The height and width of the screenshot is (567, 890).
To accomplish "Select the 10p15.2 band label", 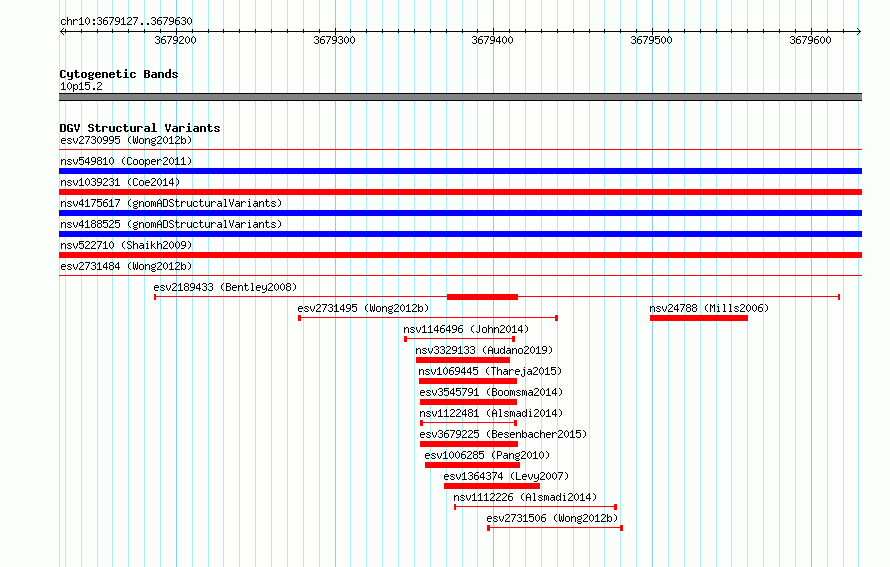I will 81,86.
